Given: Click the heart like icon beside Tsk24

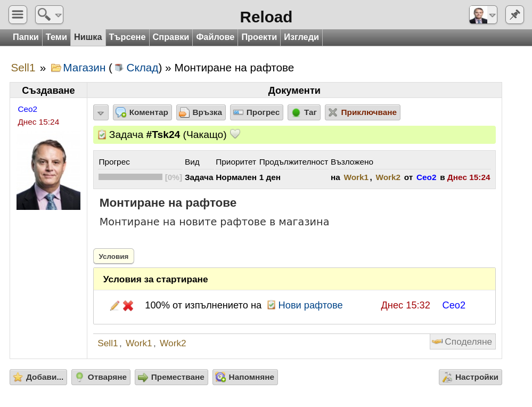Looking at the screenshot, I should click(235, 134).
